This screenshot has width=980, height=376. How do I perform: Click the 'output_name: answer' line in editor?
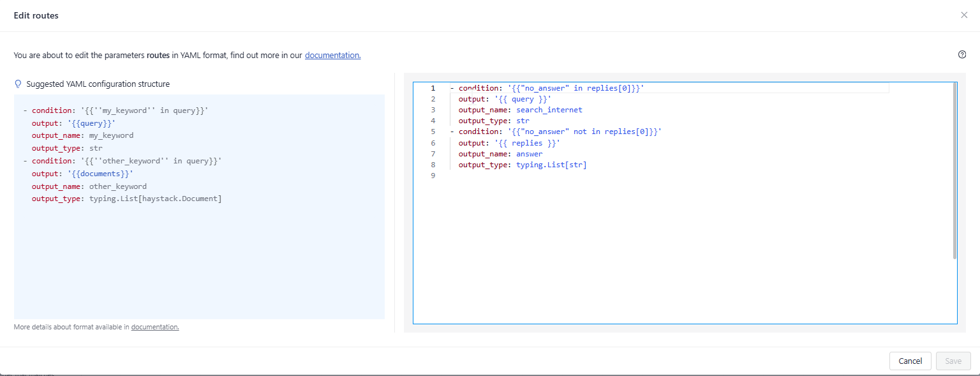500,154
